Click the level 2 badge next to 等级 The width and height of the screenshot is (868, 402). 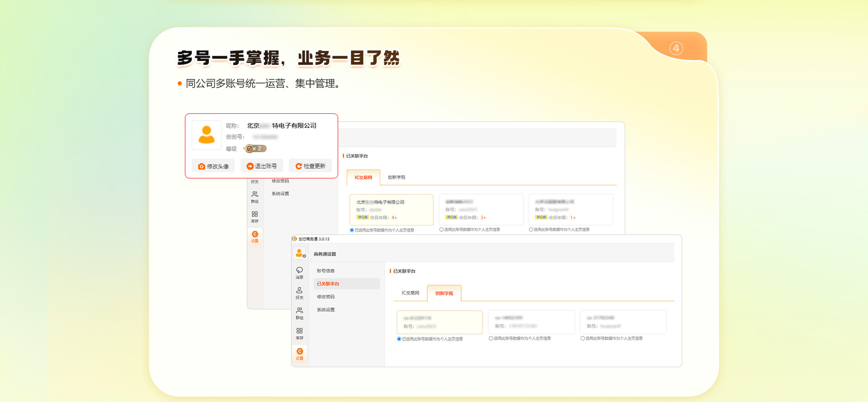tap(255, 149)
